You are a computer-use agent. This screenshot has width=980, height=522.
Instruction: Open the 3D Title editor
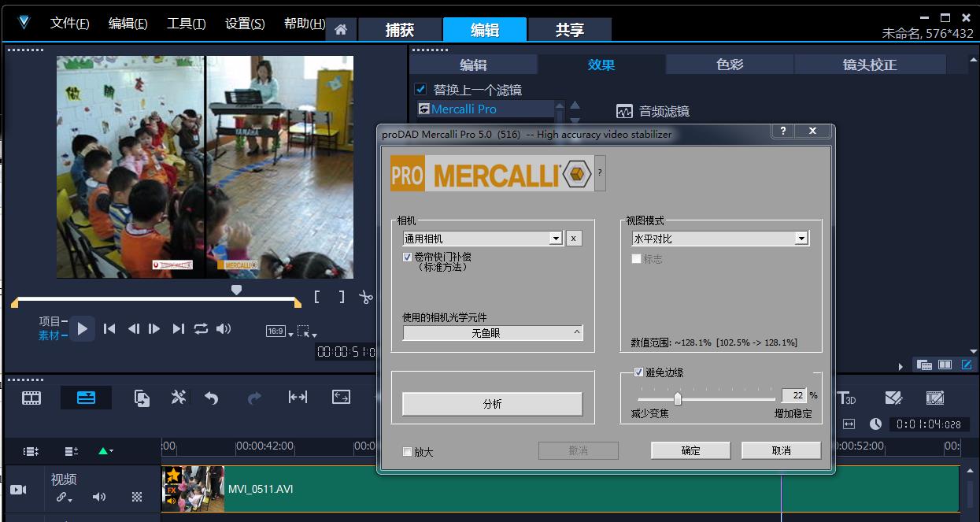846,398
